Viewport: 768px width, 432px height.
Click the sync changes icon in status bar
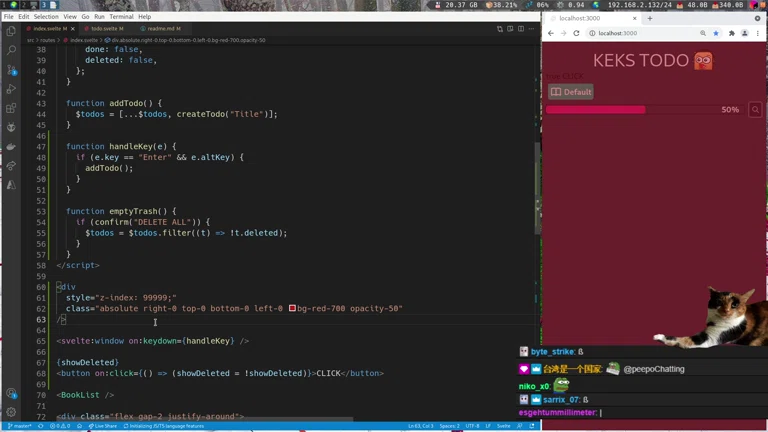(x=41, y=426)
